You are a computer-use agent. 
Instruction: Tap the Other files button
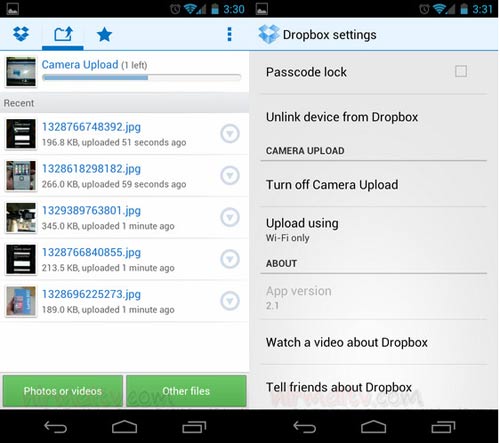tap(186, 391)
